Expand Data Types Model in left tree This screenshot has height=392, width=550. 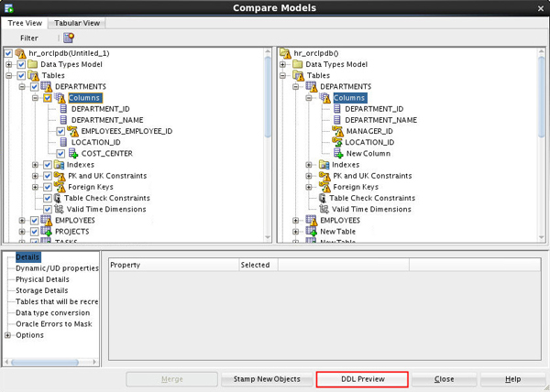[9, 64]
